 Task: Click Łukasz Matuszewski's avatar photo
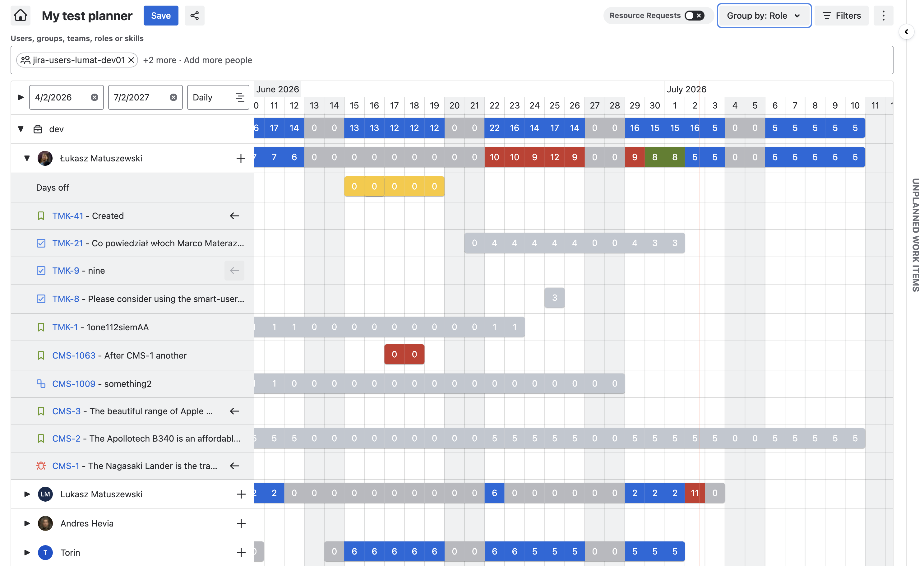(45, 158)
